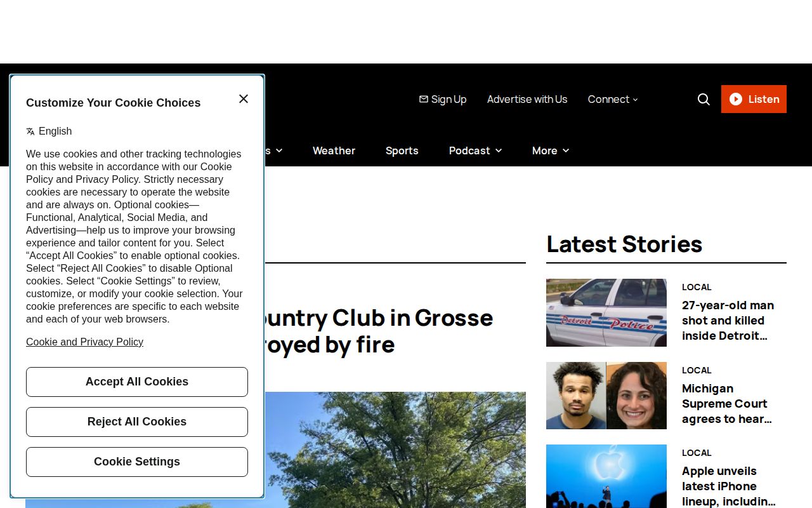Expand the Podcast menu chevron
Viewport: 812px width, 508px height.
[499, 150]
